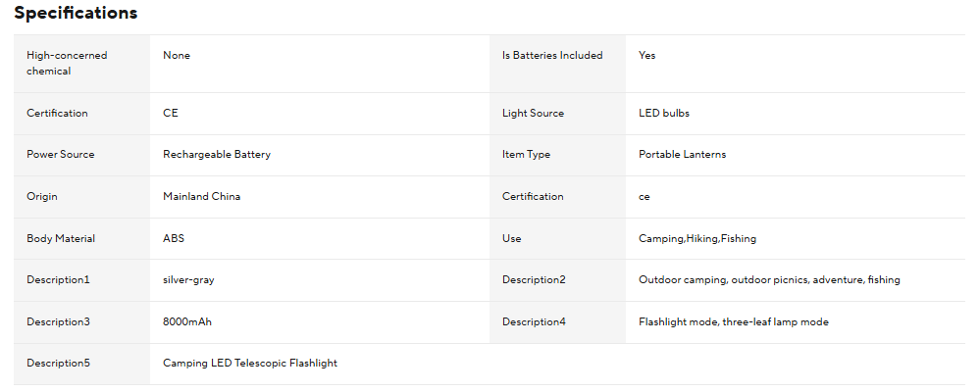Select the Rechargeable Battery value
This screenshot has height=392, width=980.
(x=217, y=155)
